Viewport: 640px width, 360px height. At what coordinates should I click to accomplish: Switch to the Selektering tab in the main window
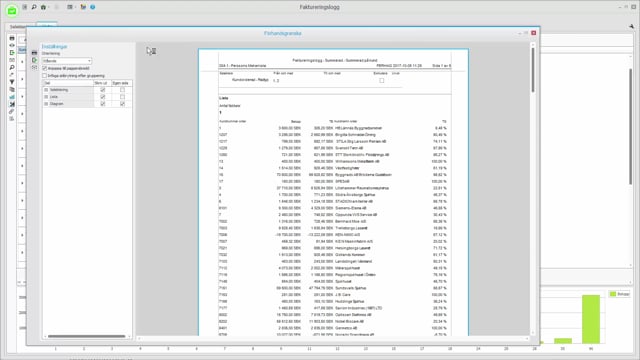[x=19, y=27]
